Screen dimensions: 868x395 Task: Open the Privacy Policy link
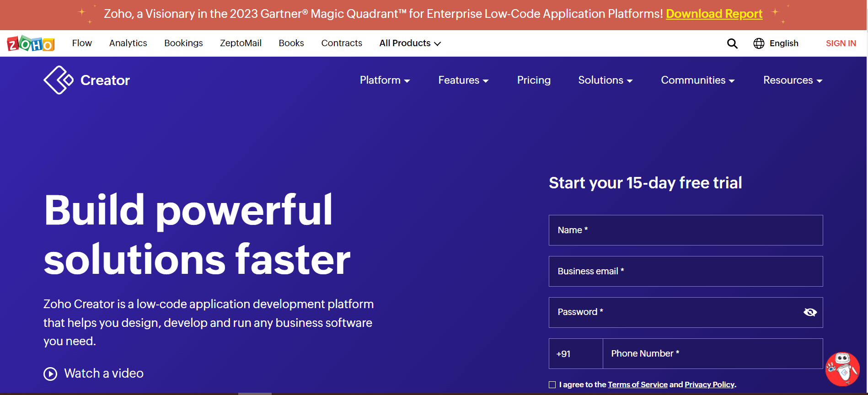pos(709,385)
